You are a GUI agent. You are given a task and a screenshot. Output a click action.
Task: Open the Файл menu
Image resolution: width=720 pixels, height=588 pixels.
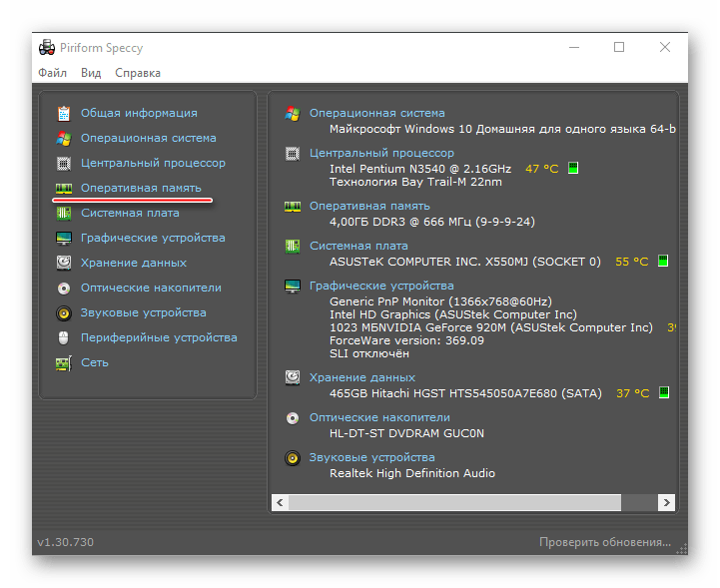pyautogui.click(x=52, y=73)
